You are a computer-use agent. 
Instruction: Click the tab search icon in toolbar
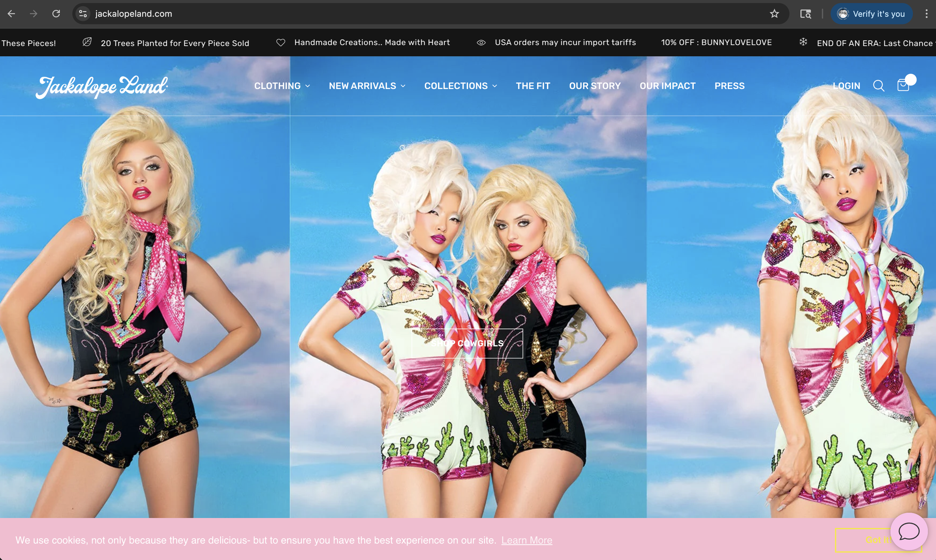tap(805, 14)
